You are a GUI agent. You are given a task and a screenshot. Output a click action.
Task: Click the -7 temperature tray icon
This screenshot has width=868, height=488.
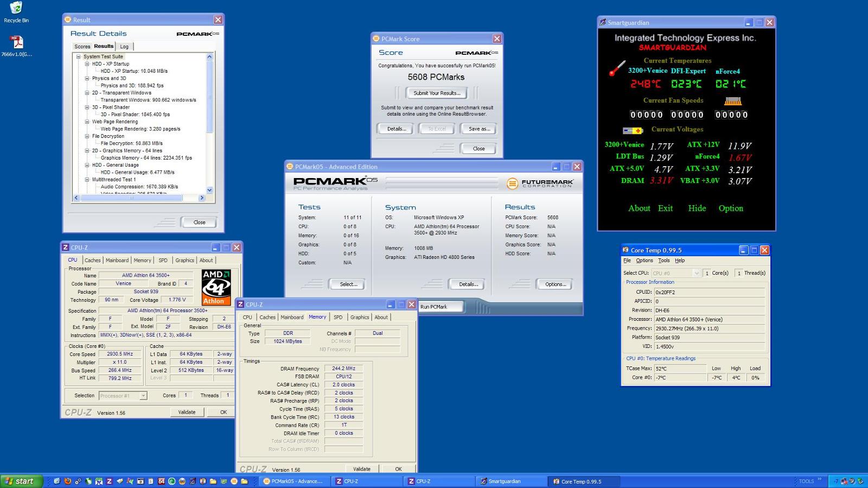tap(836, 481)
